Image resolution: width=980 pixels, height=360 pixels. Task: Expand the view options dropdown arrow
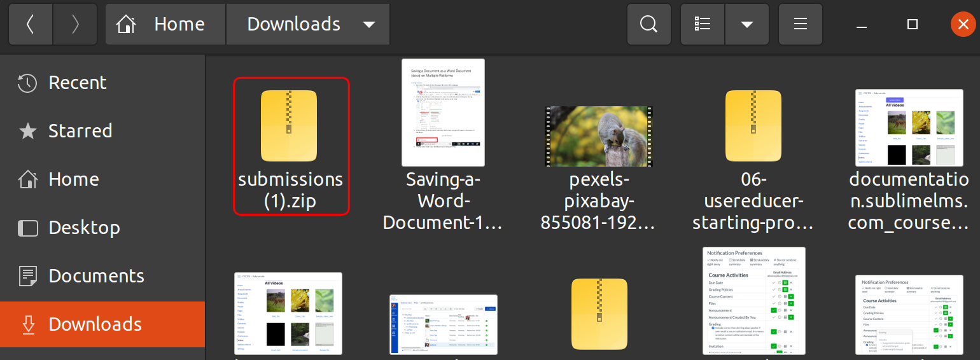747,24
